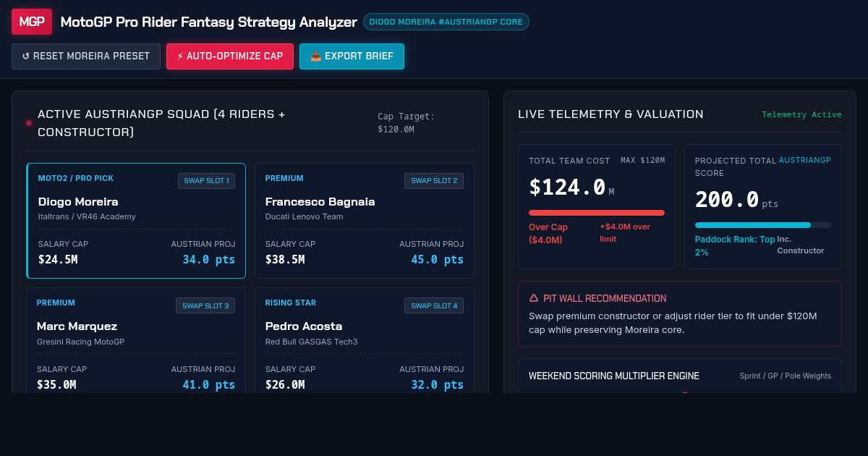The width and height of the screenshot is (868, 456).
Task: Click Weekend Scoring Multiplier Engine heading
Action: 614,376
